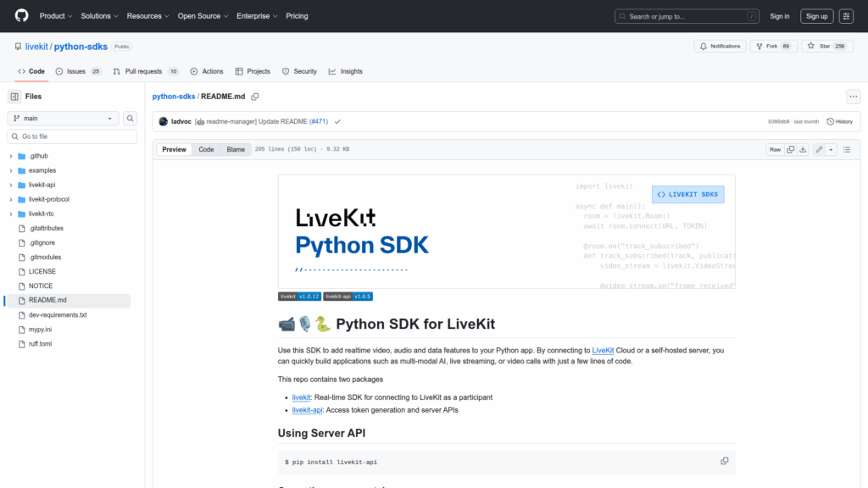Copy raw file contents

pos(790,149)
